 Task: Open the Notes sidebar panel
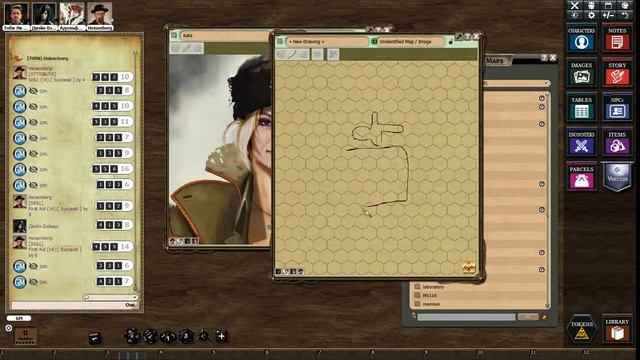click(x=617, y=38)
